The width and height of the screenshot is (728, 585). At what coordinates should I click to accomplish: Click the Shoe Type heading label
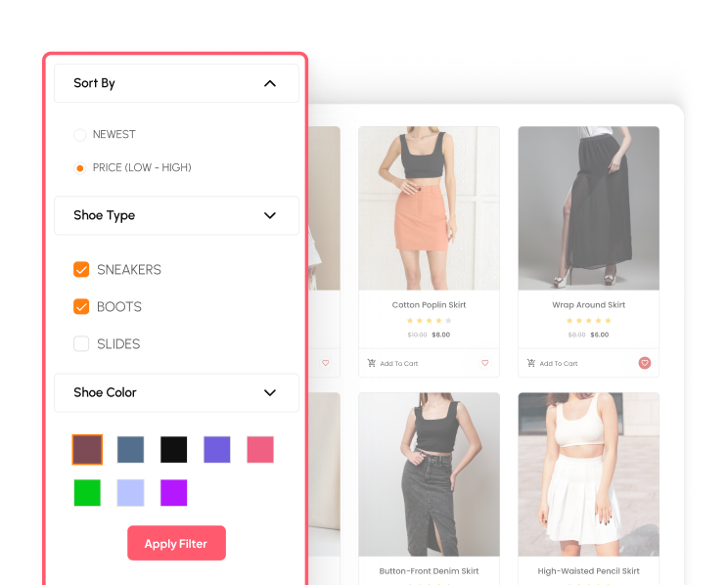click(105, 215)
